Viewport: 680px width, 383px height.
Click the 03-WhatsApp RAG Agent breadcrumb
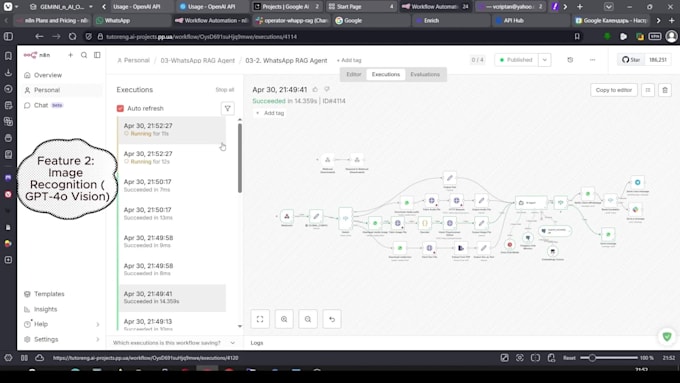click(x=198, y=60)
